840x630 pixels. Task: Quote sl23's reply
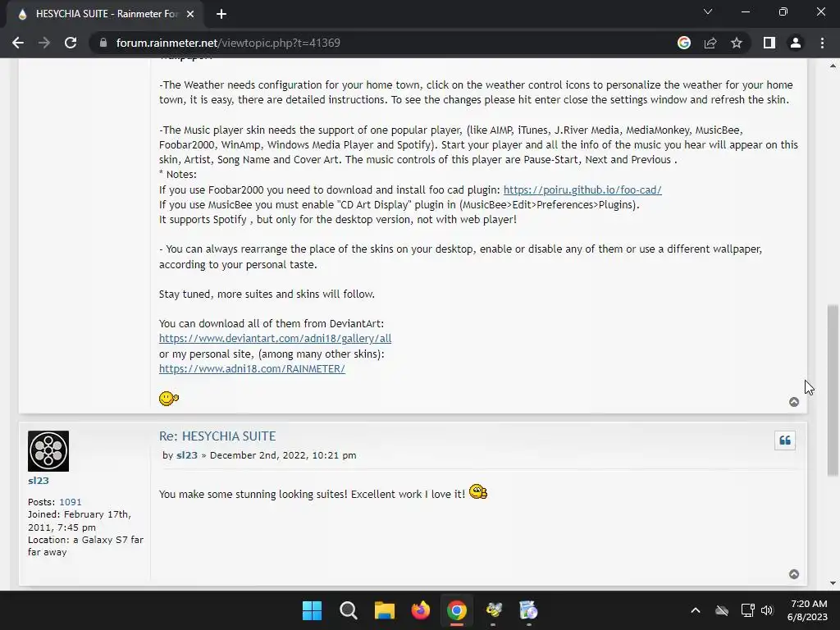785,441
